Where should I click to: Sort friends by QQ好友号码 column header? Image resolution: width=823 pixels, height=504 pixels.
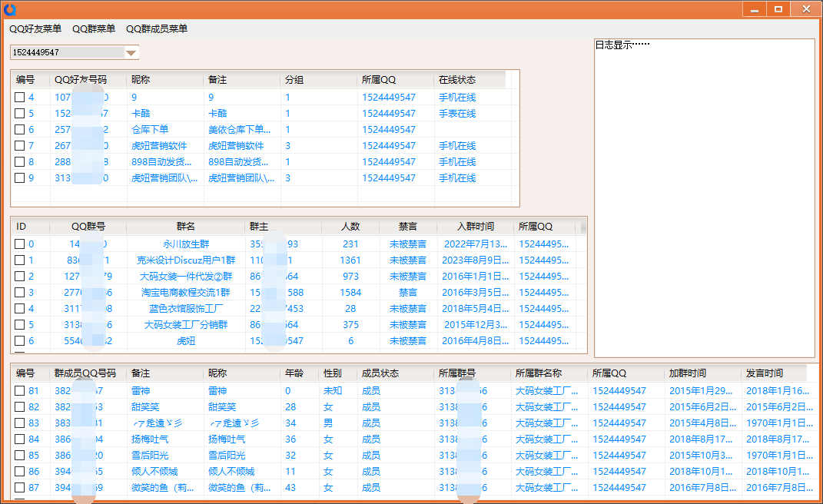pos(88,80)
